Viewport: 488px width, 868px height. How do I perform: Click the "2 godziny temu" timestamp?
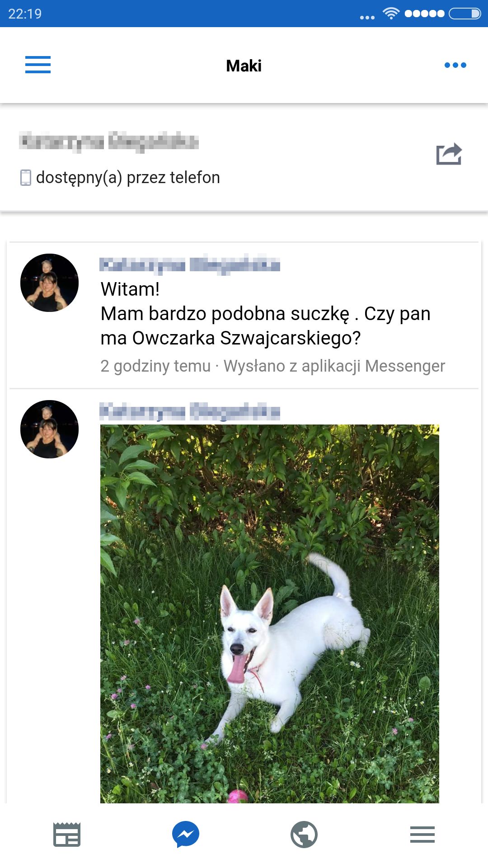[x=155, y=366]
